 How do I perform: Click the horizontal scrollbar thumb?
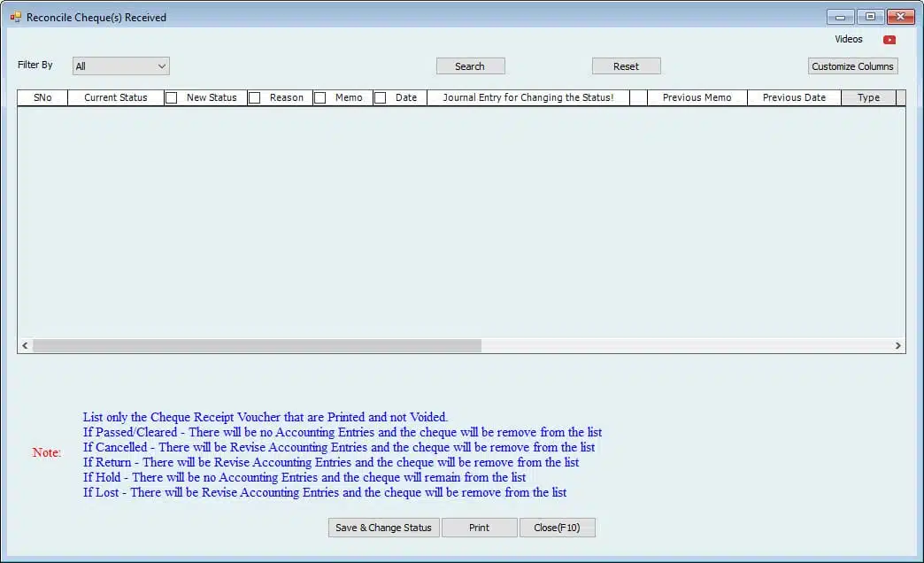coord(257,346)
